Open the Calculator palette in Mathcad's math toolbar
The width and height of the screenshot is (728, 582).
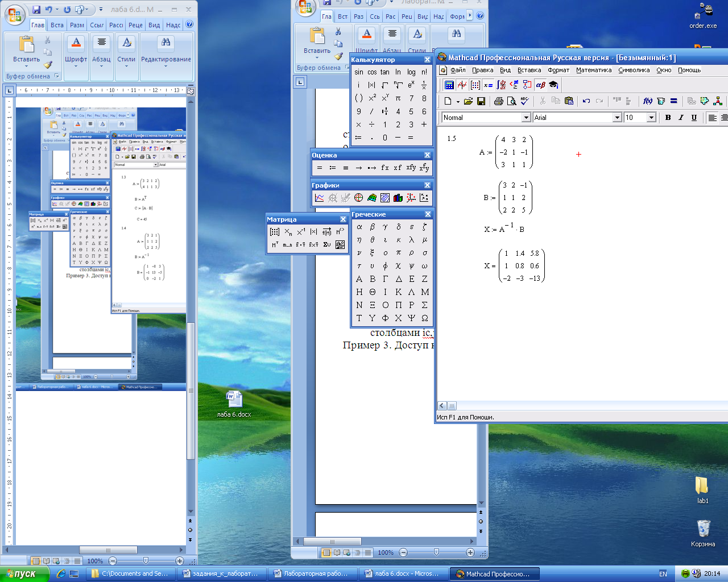pos(449,85)
